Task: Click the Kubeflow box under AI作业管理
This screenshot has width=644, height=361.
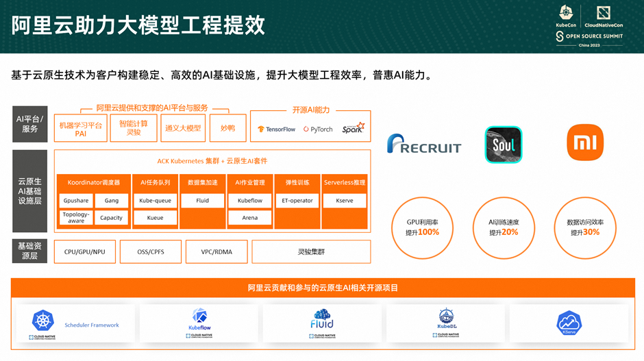Action: [249, 201]
